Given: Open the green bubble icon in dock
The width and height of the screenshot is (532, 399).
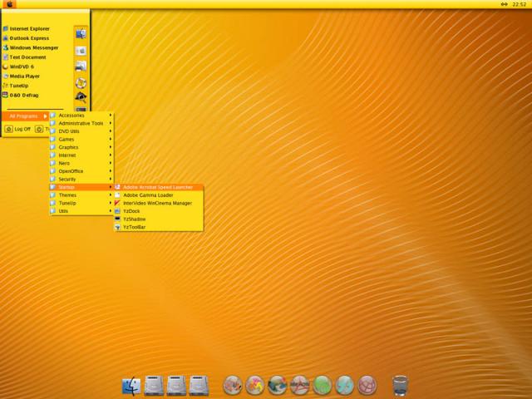Looking at the screenshot, I should click(x=322, y=385).
